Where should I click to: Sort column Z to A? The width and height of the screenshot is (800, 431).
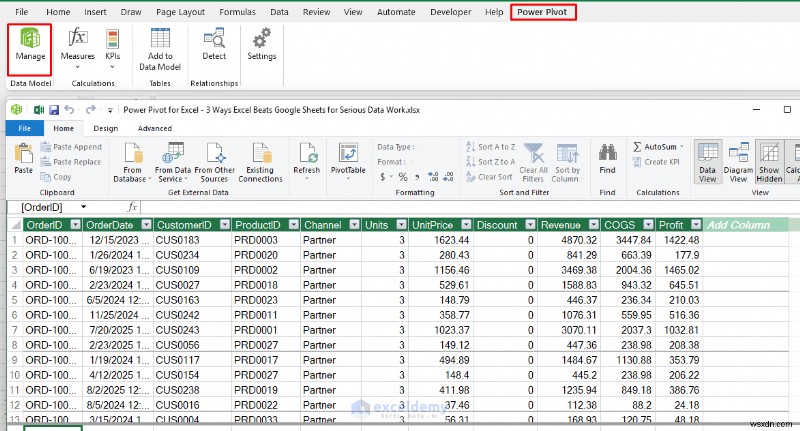[x=490, y=162]
